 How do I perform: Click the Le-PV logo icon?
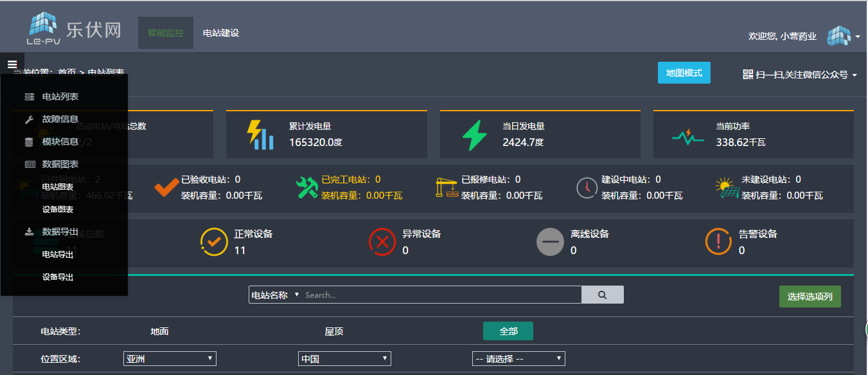[x=44, y=28]
